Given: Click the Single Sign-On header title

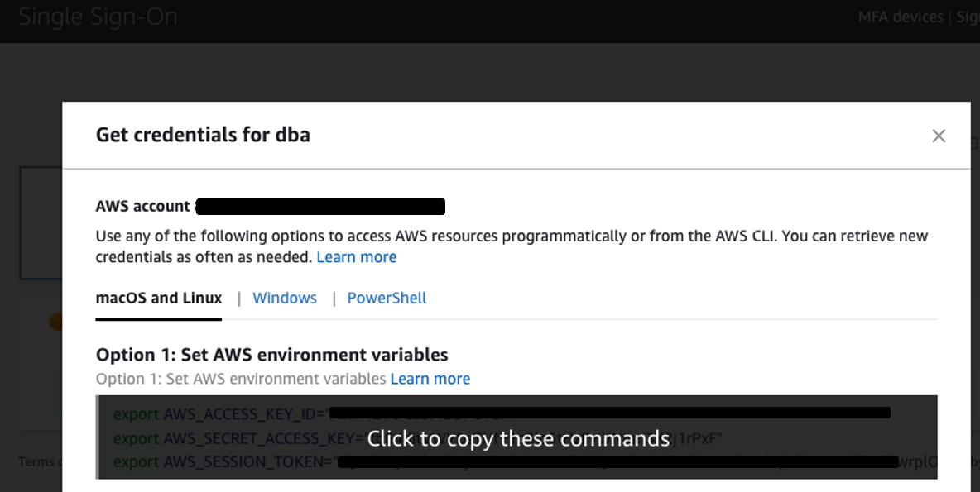Looking at the screenshot, I should pyautogui.click(x=98, y=17).
